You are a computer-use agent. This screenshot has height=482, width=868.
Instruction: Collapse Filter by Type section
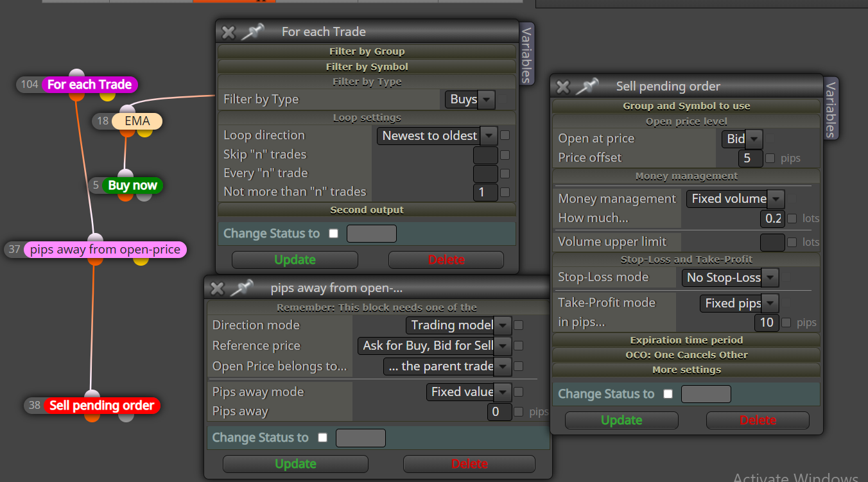point(367,82)
